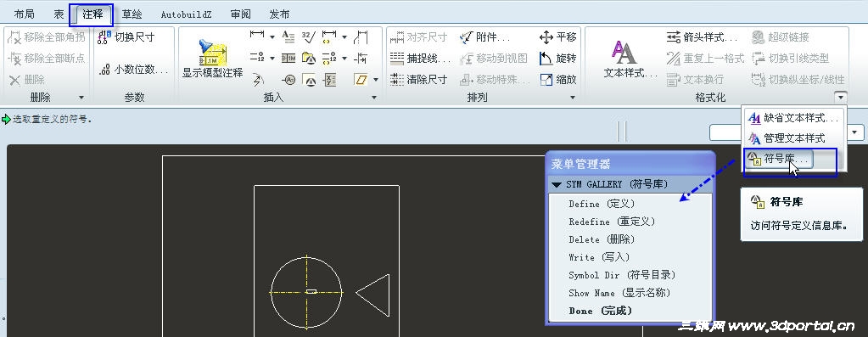Open dropdown next to reference dimension icon
868x337 pixels.
pos(344,37)
